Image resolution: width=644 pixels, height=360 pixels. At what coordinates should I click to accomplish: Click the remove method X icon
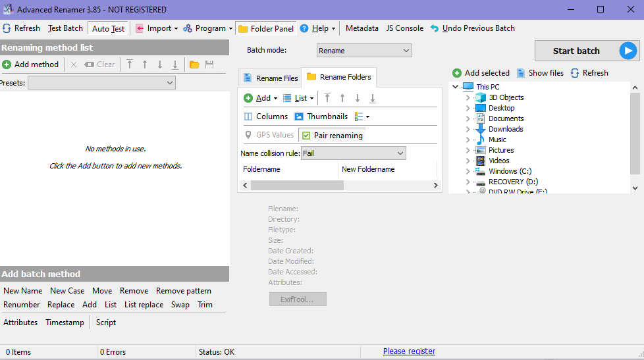coord(74,64)
